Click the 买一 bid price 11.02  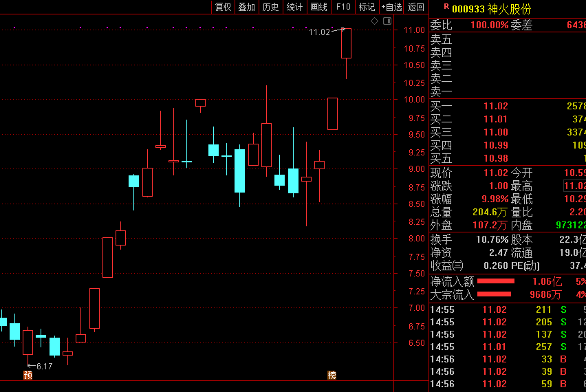[495, 106]
